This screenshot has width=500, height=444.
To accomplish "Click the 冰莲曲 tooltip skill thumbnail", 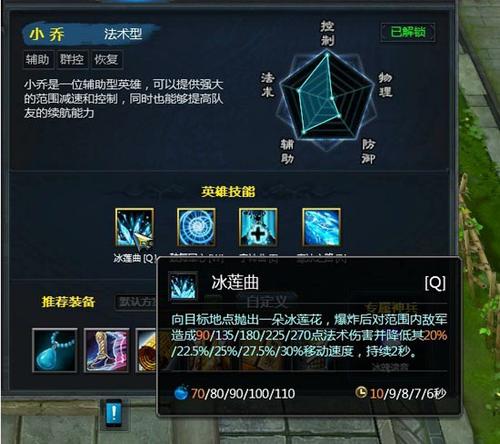I will click(x=183, y=286).
